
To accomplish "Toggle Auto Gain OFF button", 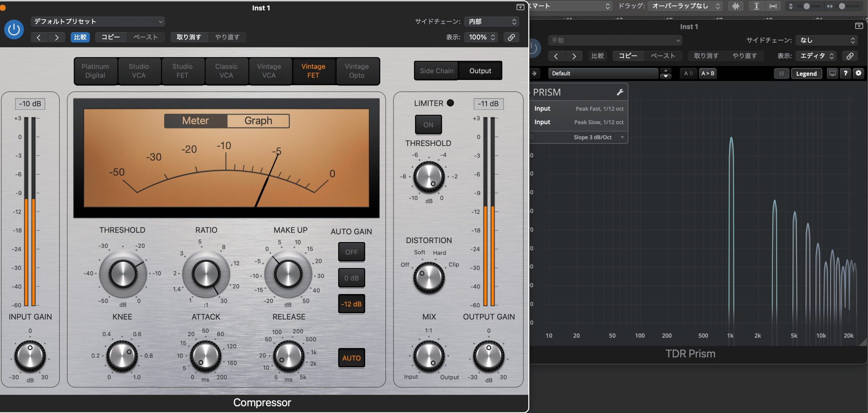I will pos(351,252).
